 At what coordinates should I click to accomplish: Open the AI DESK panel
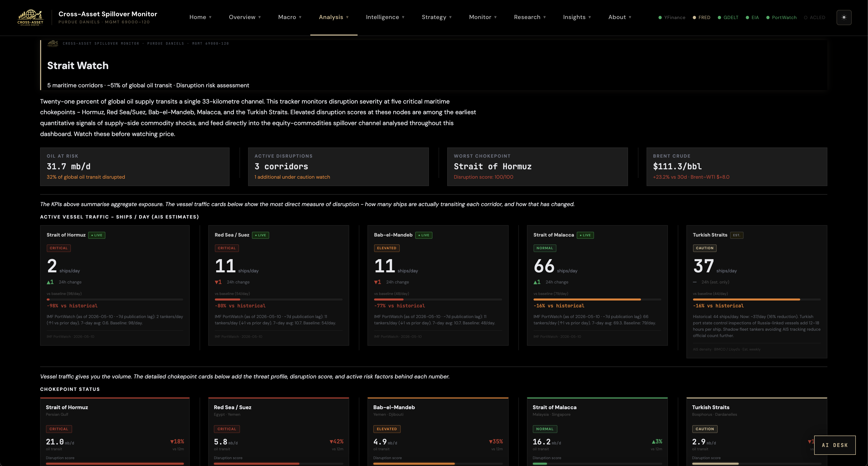pos(835,445)
